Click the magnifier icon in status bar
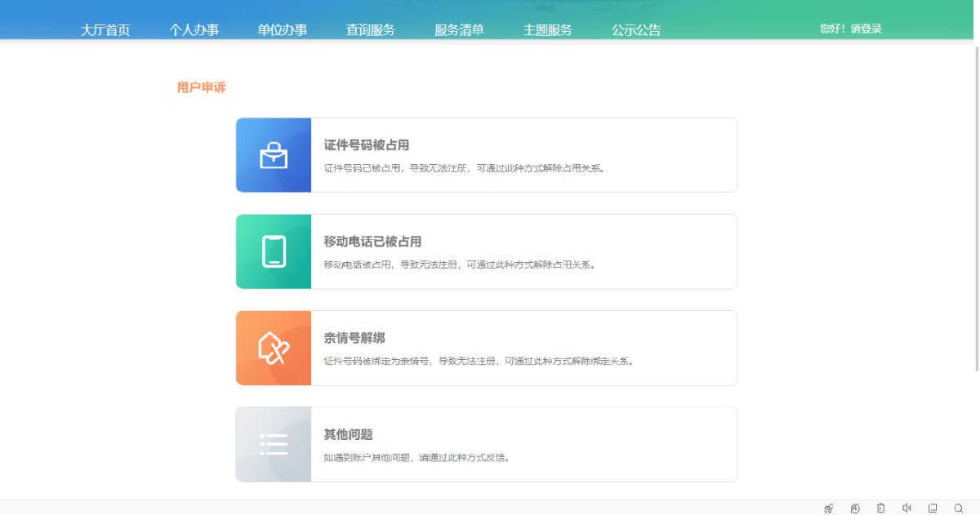Viewport: 980px width, 515px height. click(x=959, y=508)
